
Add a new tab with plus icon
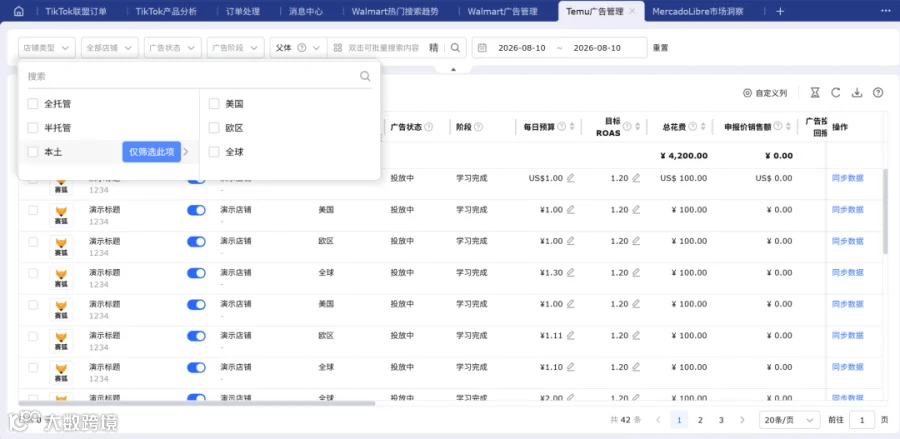click(x=780, y=11)
